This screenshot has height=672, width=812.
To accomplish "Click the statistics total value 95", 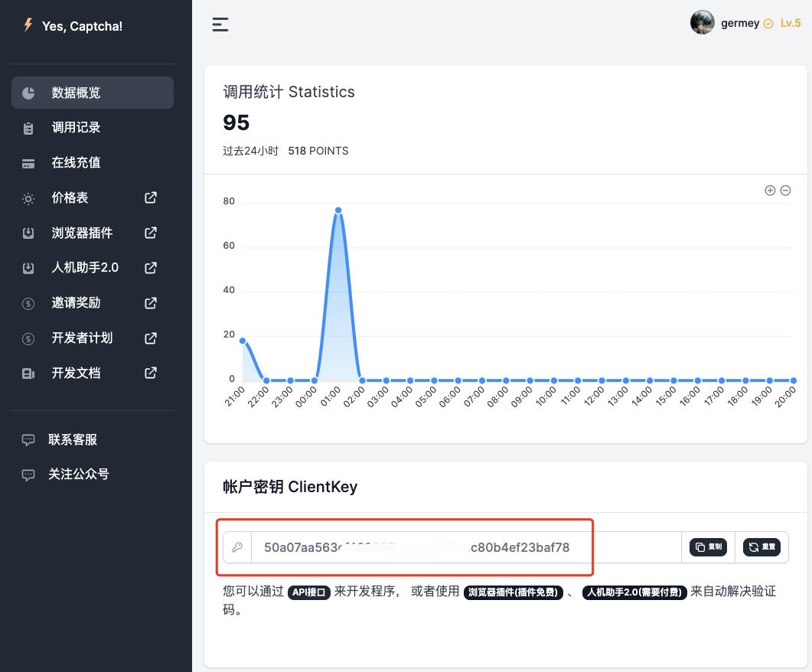I will click(236, 122).
